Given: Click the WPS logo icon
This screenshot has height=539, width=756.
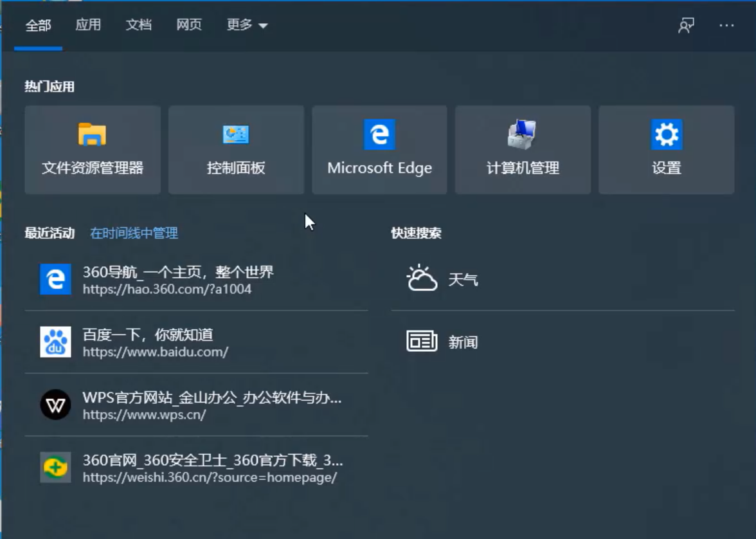Looking at the screenshot, I should [x=56, y=405].
